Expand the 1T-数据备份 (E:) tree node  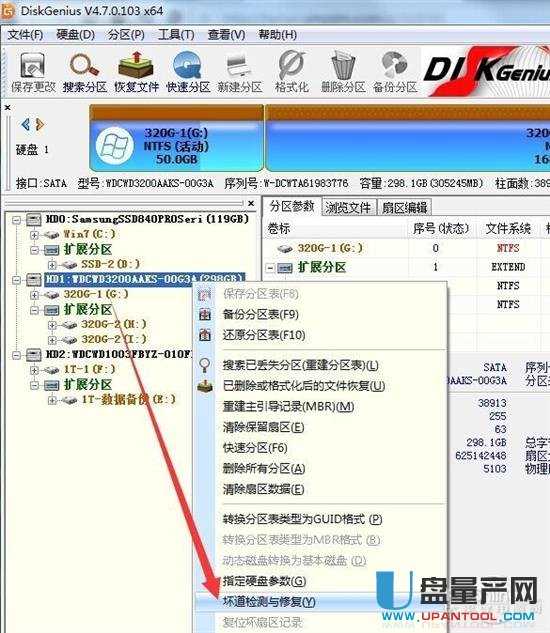[52, 400]
